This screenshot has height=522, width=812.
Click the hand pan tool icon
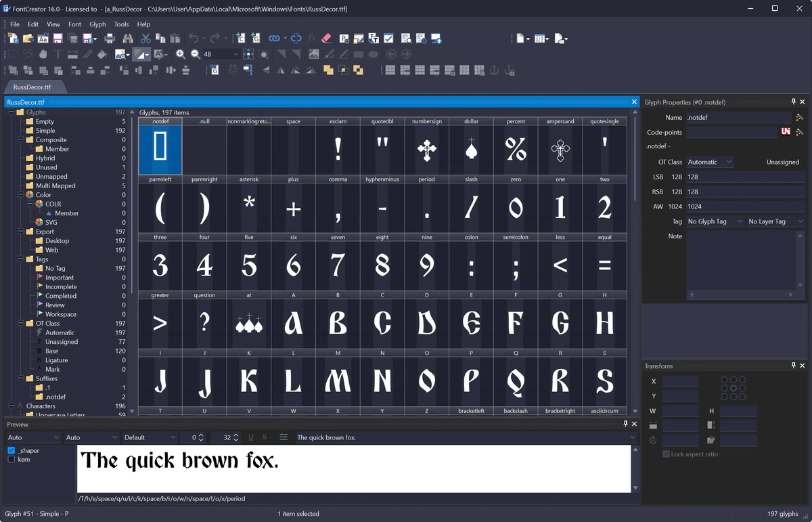44,54
